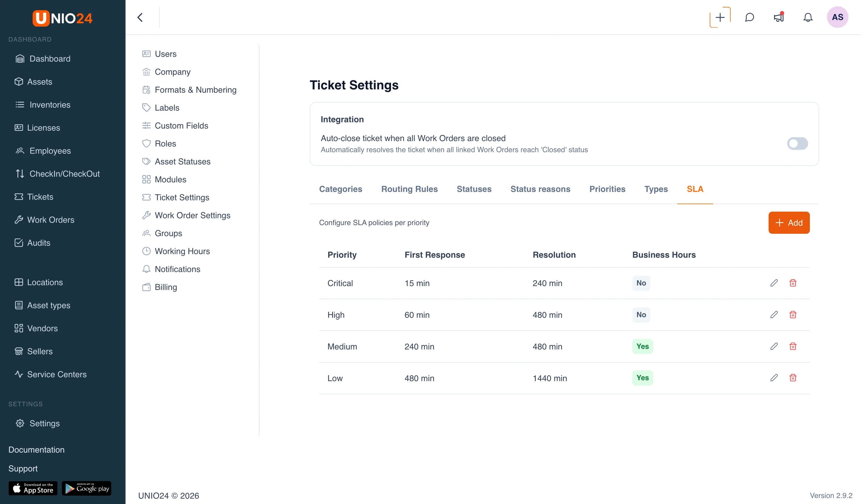Edit the Low SLA policy

click(774, 378)
